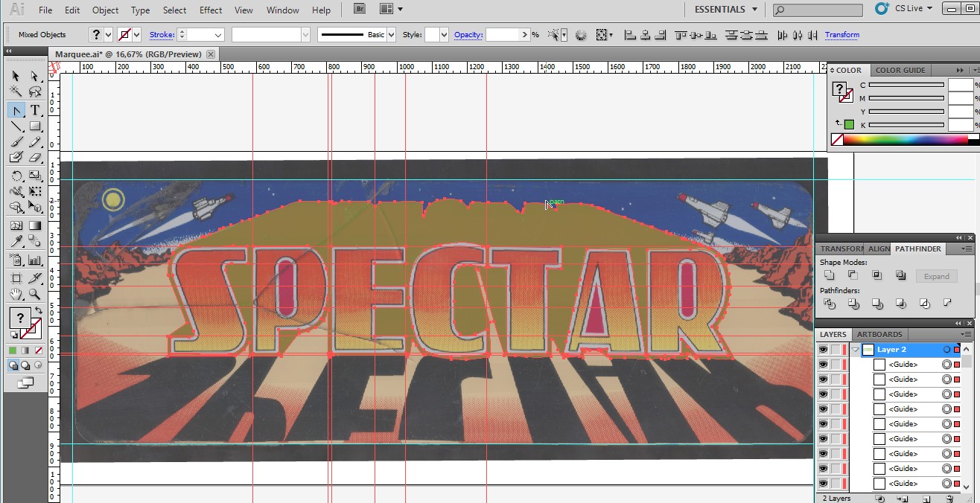Click Unite shape mode in Pathfinder
980x503 pixels.
[x=829, y=276]
